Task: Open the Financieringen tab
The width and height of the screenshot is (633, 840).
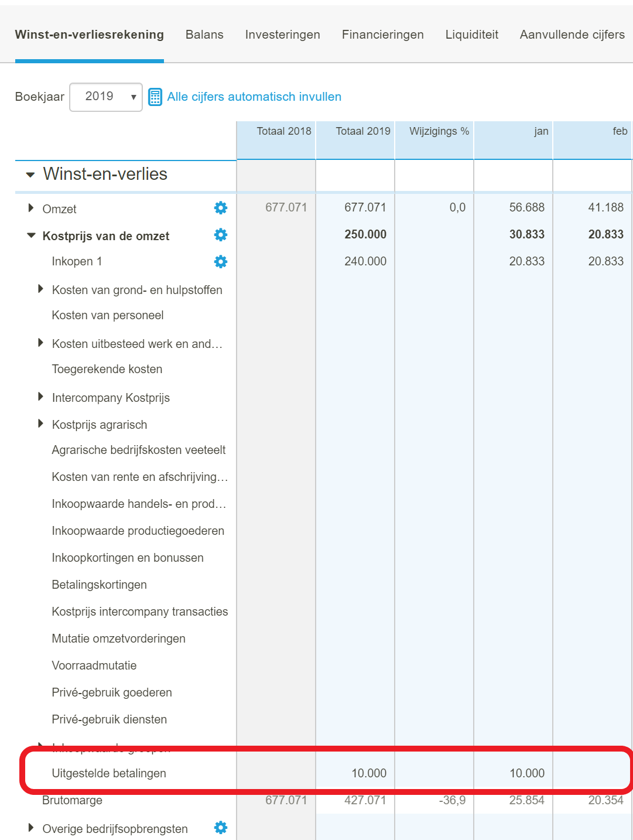Action: (x=383, y=35)
